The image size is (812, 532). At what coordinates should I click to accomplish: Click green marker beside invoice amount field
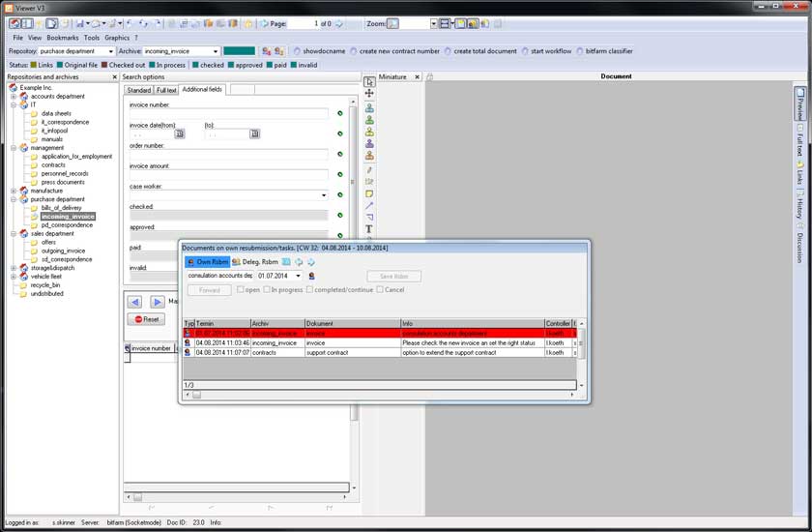(340, 174)
